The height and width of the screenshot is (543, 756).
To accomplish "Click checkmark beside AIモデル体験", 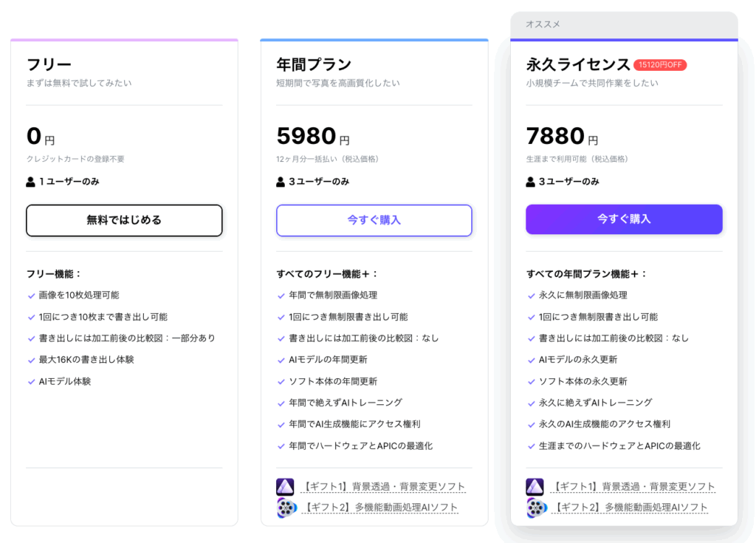I will 31,382.
